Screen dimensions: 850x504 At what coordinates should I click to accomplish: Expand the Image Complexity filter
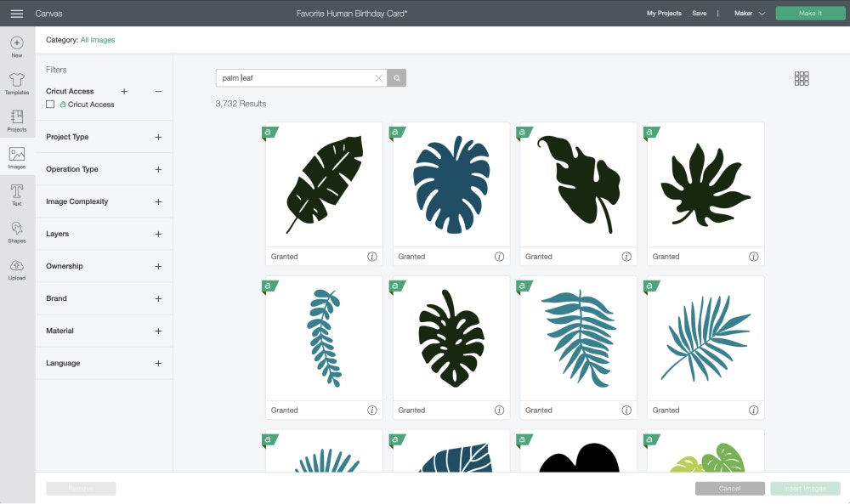tap(158, 201)
